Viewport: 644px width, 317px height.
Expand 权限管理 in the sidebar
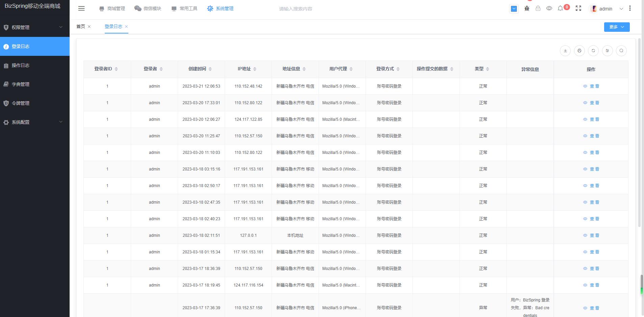35,27
